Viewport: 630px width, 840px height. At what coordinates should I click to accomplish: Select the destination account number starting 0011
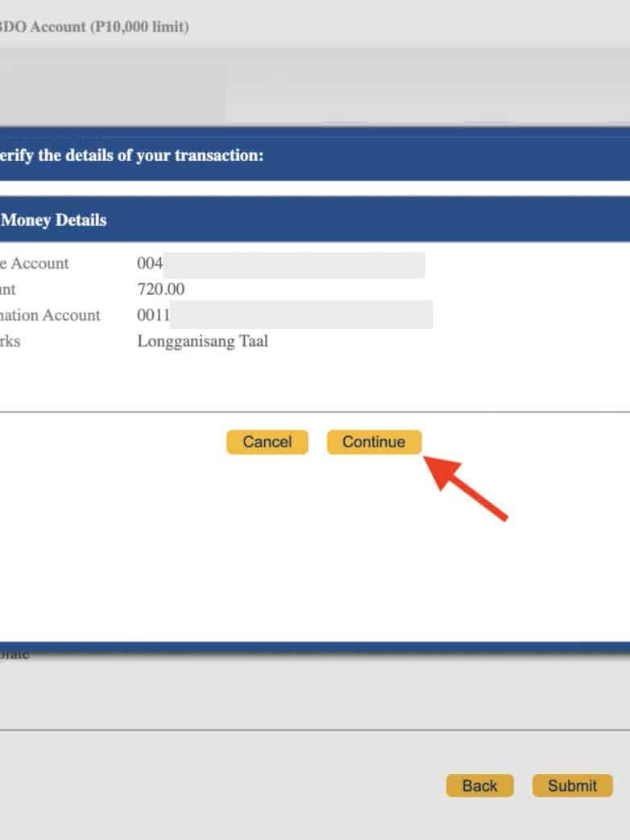(x=154, y=315)
